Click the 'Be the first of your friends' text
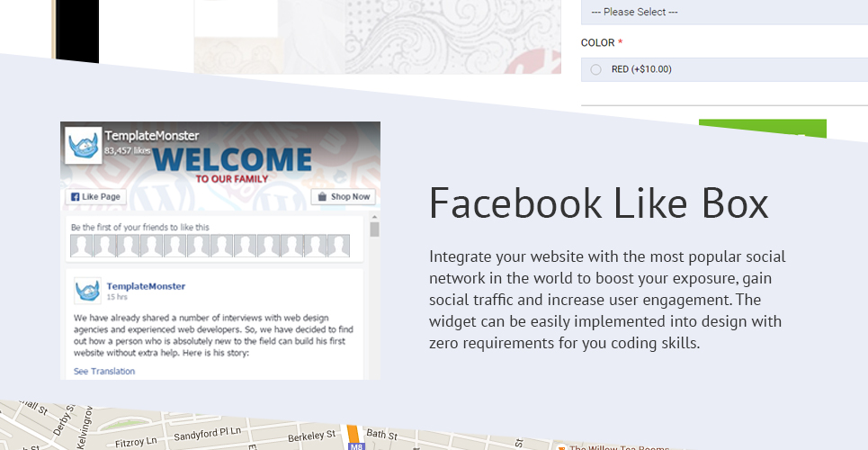Image resolution: width=868 pixels, height=450 pixels. pyautogui.click(x=140, y=227)
